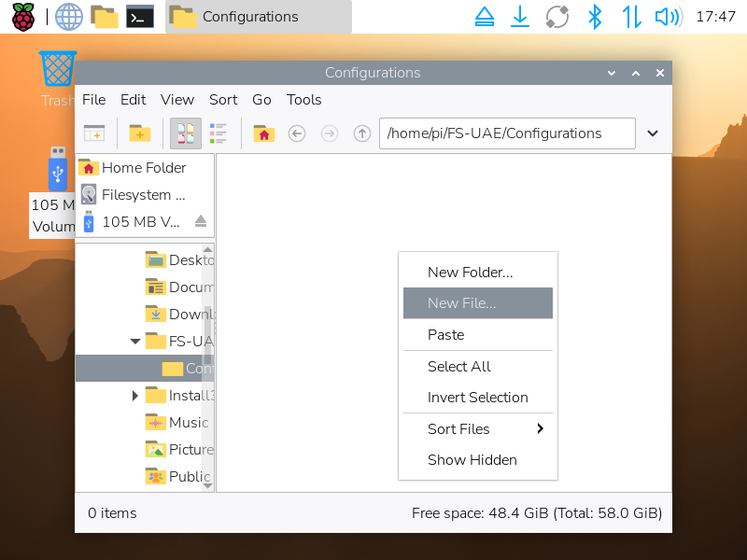Switch to detailed list view mode
The image size is (747, 560).
[x=218, y=133]
